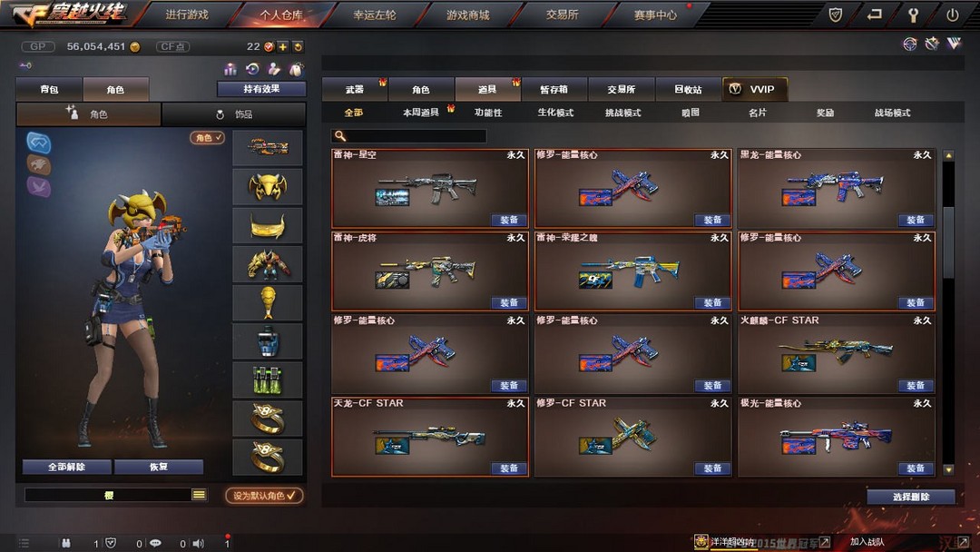Click 装备 button on 雷神-星空 weapon

pos(509,220)
